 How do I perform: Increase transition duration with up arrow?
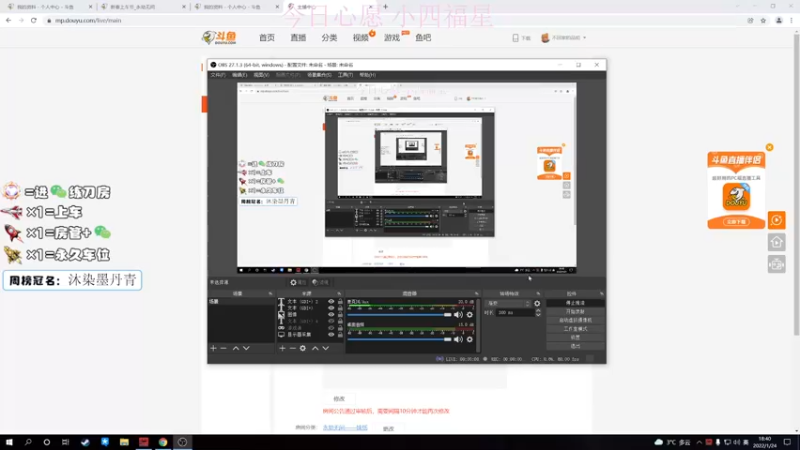click(x=538, y=310)
